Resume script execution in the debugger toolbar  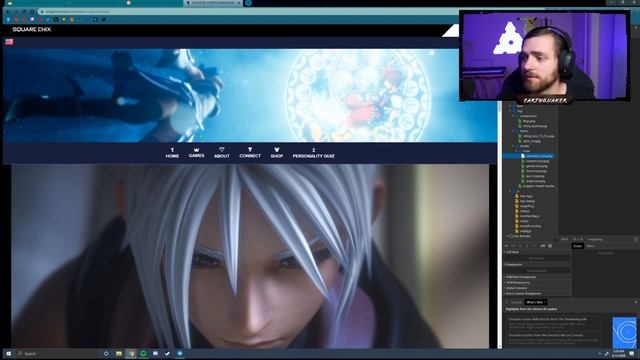(x=507, y=246)
